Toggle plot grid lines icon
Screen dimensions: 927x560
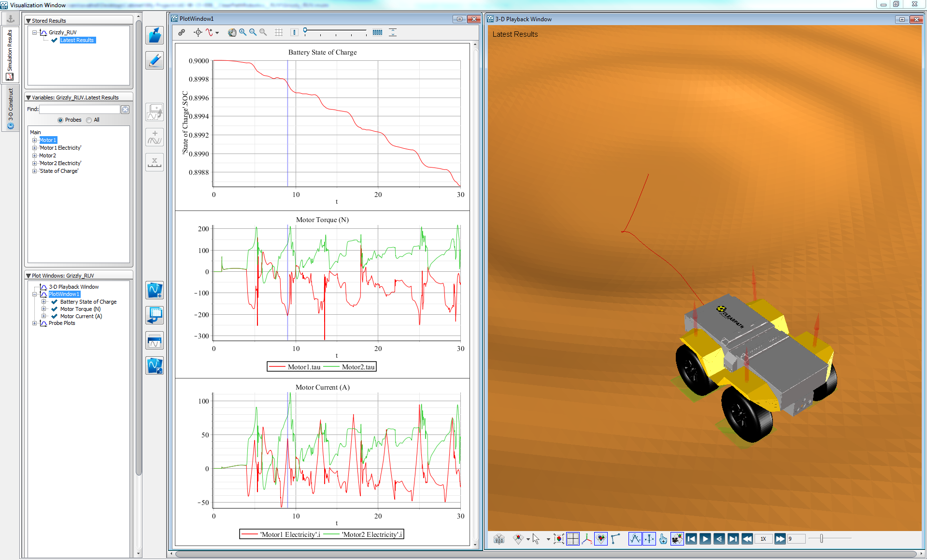279,32
